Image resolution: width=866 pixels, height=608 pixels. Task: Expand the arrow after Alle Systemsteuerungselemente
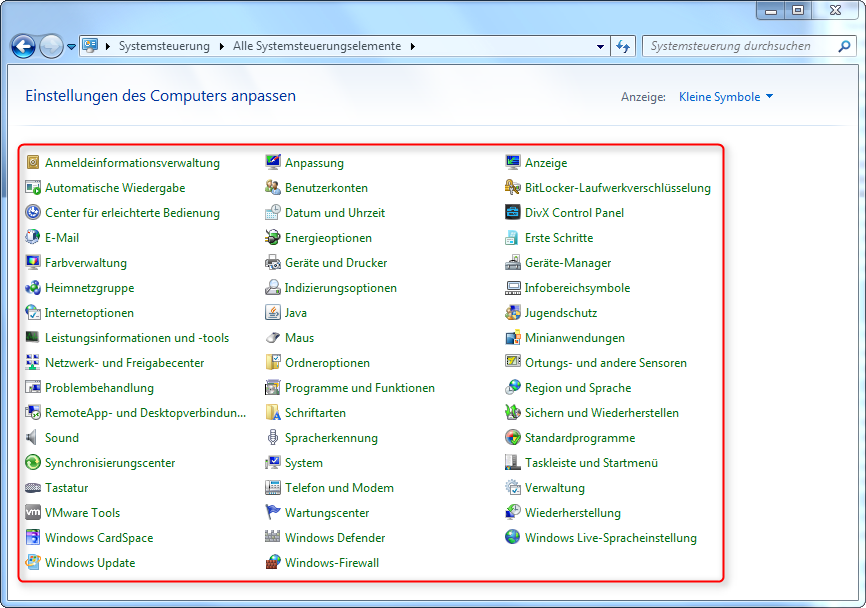click(412, 46)
